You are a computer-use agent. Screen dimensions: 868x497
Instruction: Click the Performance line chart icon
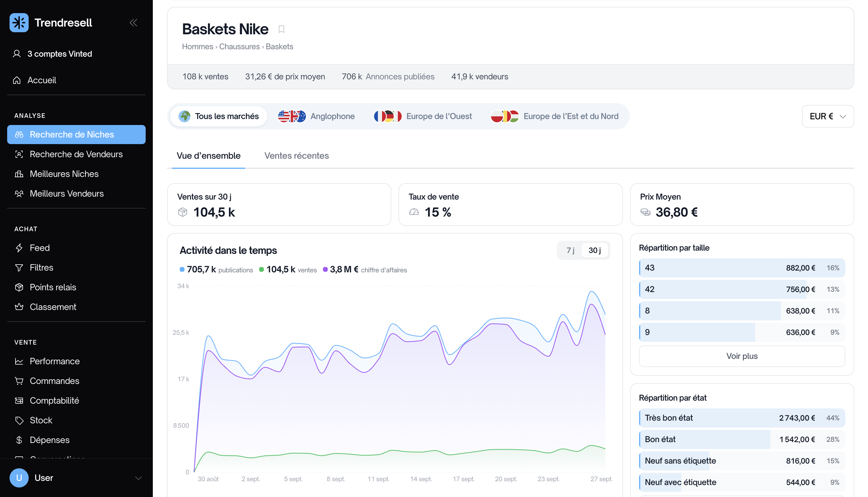[x=19, y=361]
